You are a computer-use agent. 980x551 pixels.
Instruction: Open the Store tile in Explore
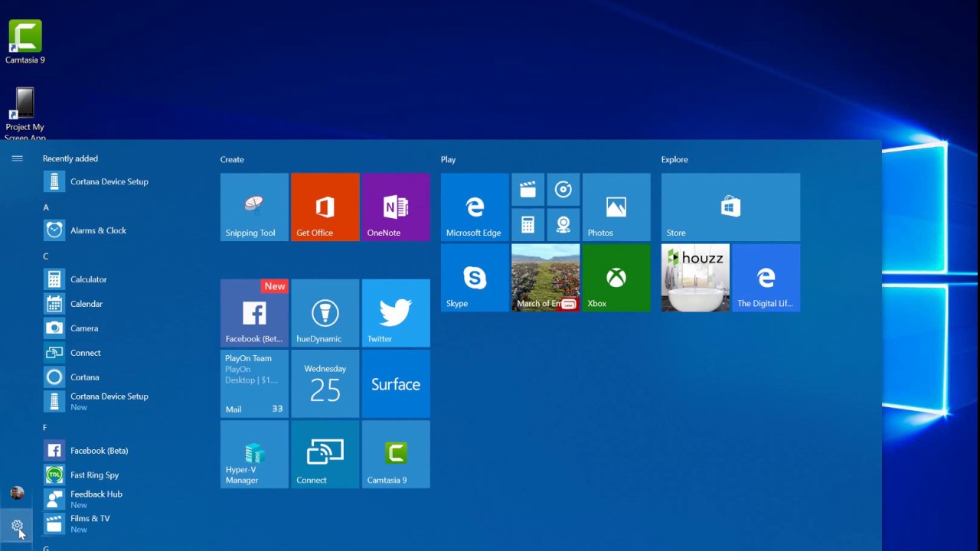tap(729, 207)
